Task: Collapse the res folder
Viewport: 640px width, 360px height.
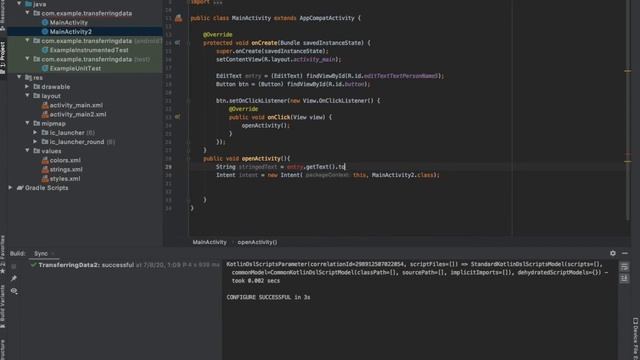Action: click(19, 78)
